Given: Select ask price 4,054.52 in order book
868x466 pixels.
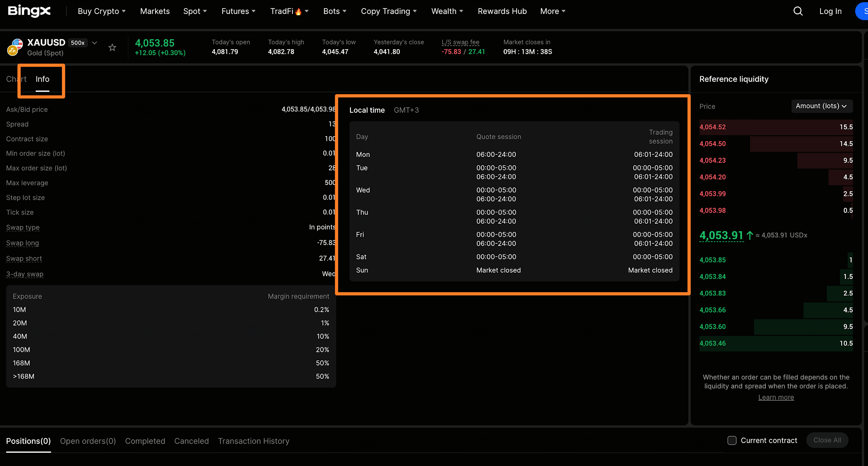Looking at the screenshot, I should coord(713,127).
